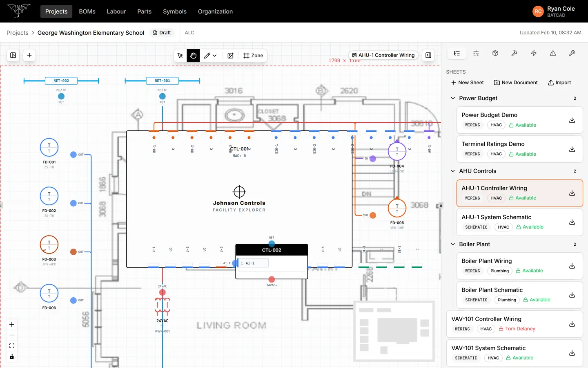Toggle the left sidebar panel

click(13, 55)
